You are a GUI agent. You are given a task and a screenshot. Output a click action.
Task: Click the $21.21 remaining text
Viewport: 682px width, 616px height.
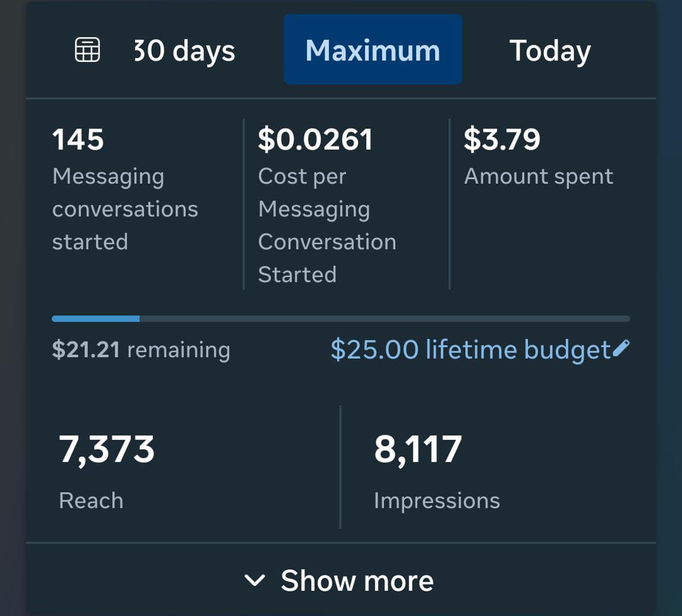click(141, 350)
